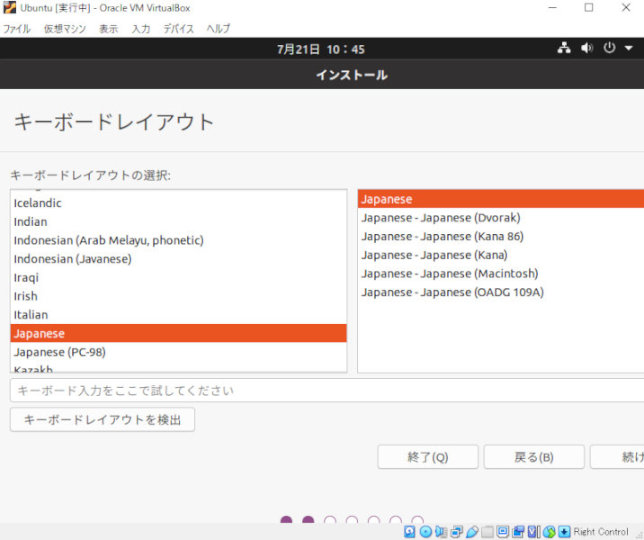Maximize the VirtualBox window
The image size is (644, 540).
pyautogui.click(x=589, y=7)
